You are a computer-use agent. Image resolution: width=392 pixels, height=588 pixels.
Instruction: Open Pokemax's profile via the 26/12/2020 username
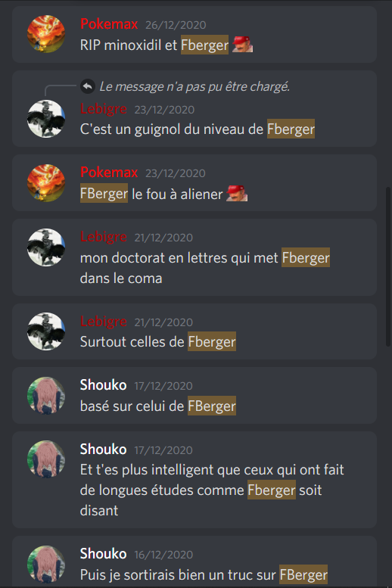coord(109,24)
